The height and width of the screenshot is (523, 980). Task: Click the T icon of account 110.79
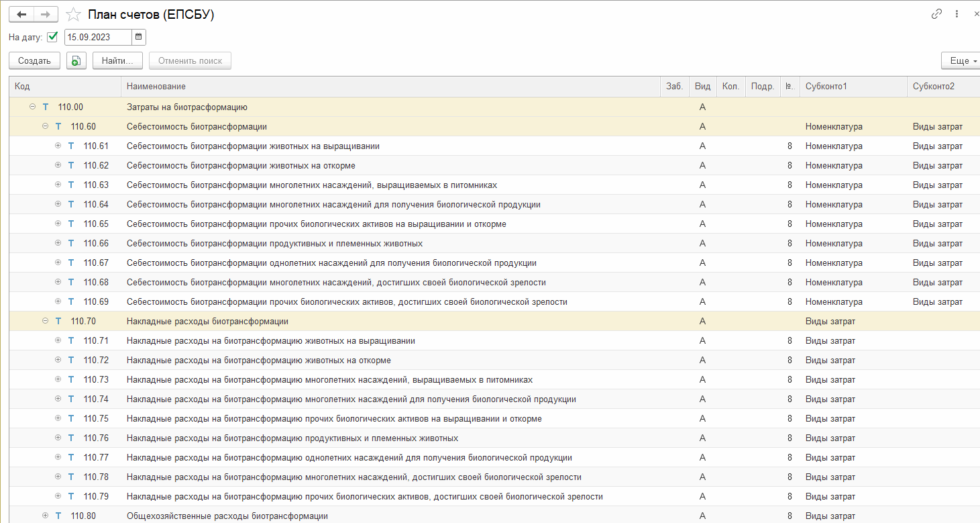pos(71,496)
